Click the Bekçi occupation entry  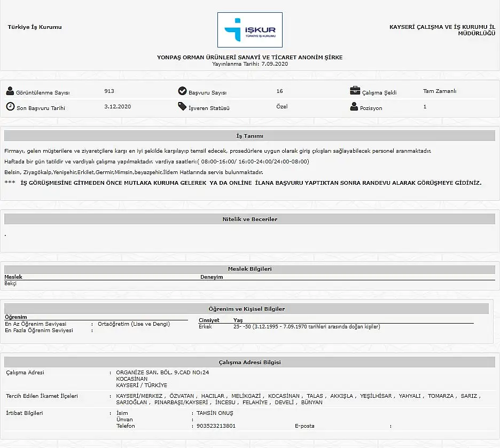click(x=10, y=283)
